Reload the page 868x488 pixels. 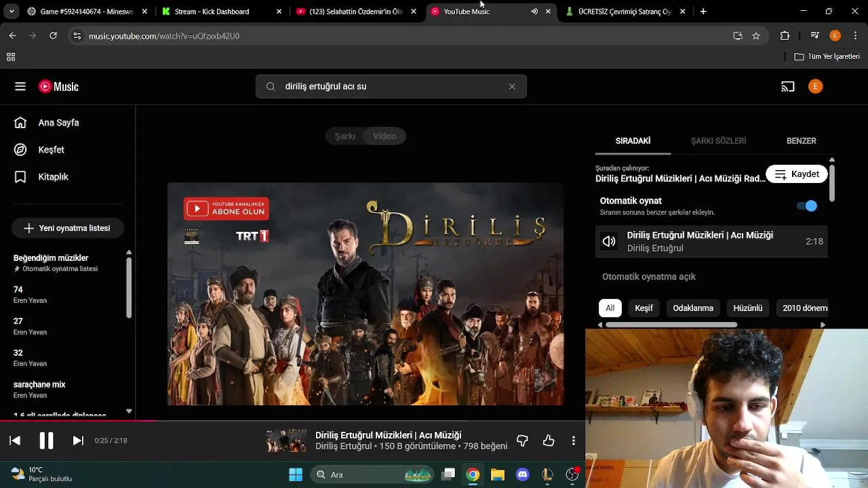[53, 36]
